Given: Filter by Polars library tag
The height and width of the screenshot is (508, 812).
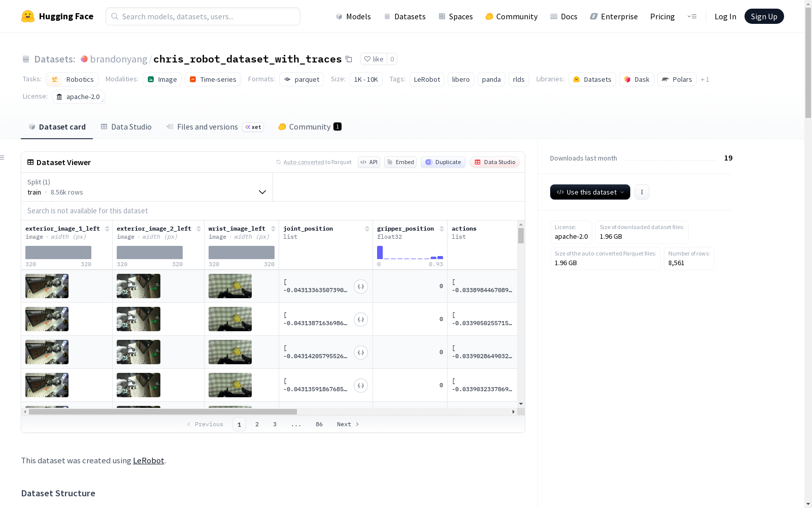Looking at the screenshot, I should coord(677,79).
